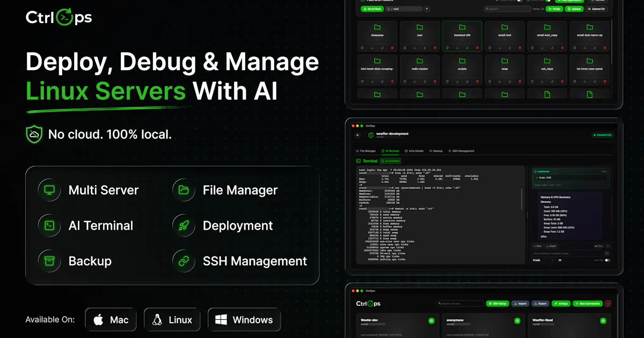Click the green Upload button
The image size is (644, 338).
(574, 9)
